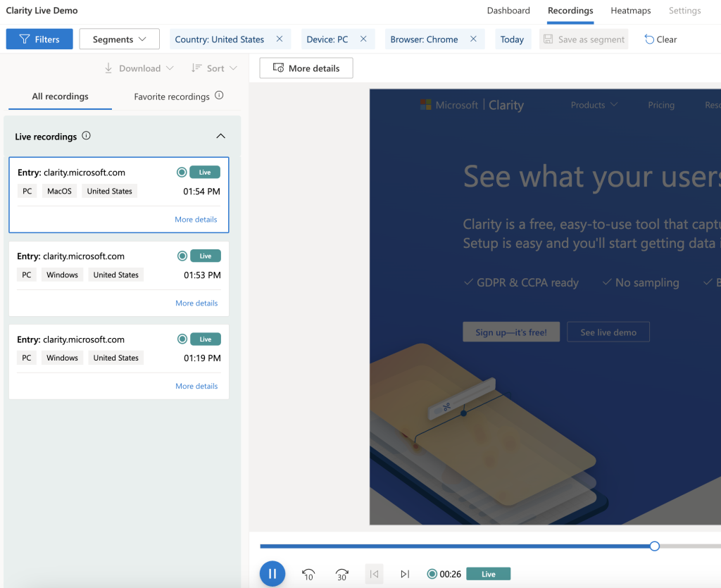Click the MacOS tag on first recording
The image size is (721, 588).
[x=59, y=192]
